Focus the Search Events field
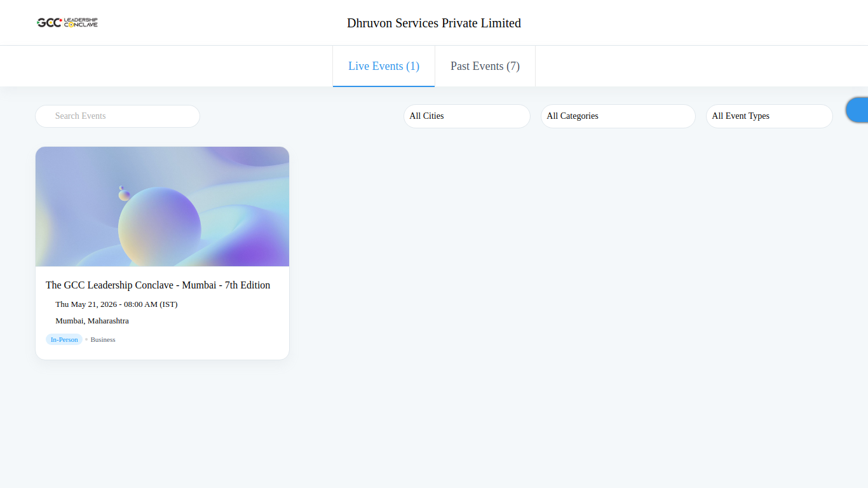The image size is (868, 488). (x=118, y=116)
